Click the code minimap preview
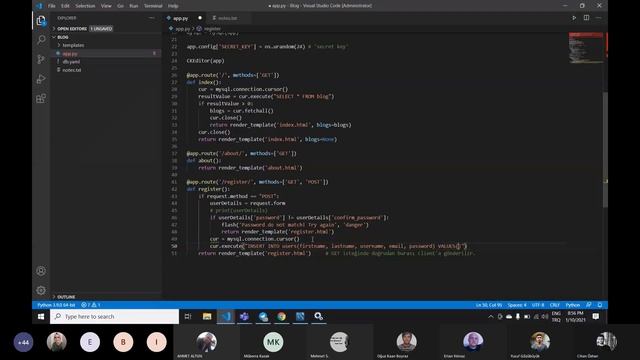 click(x=586, y=48)
